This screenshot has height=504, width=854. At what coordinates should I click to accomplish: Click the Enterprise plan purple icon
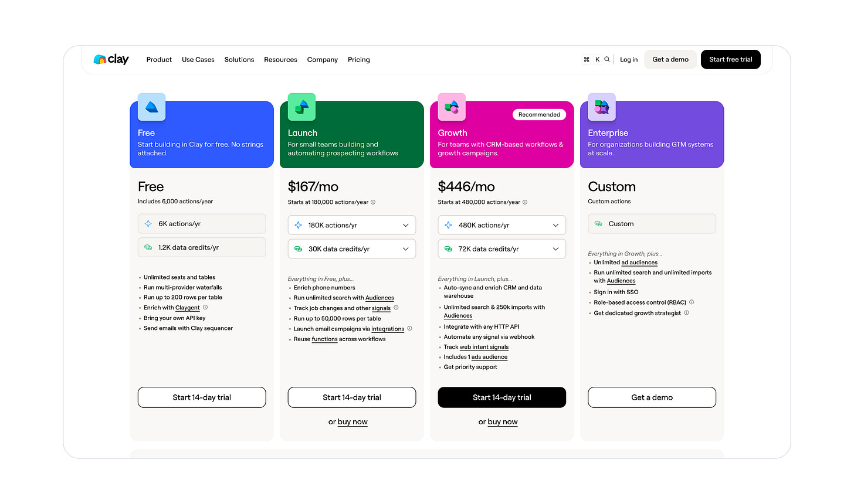(602, 107)
